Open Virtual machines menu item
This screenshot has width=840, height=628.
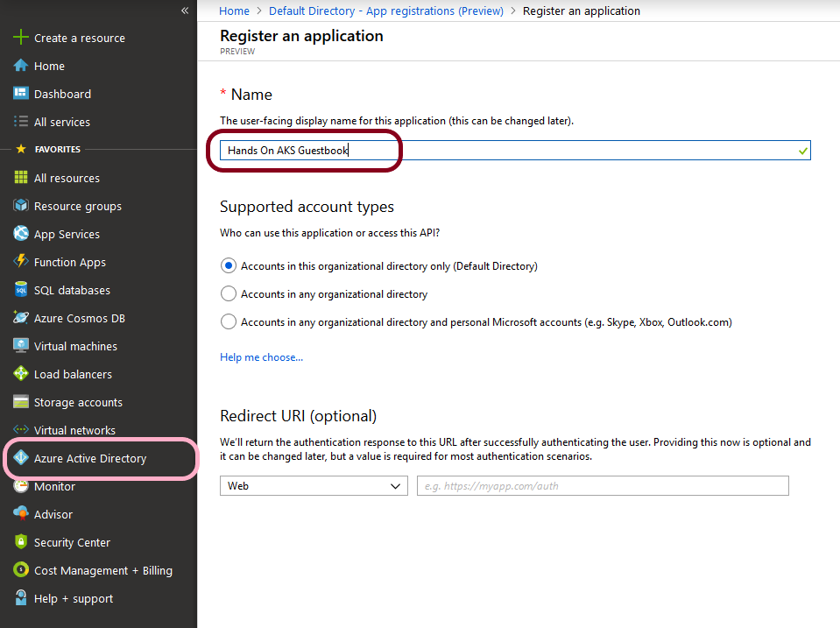[x=75, y=346]
